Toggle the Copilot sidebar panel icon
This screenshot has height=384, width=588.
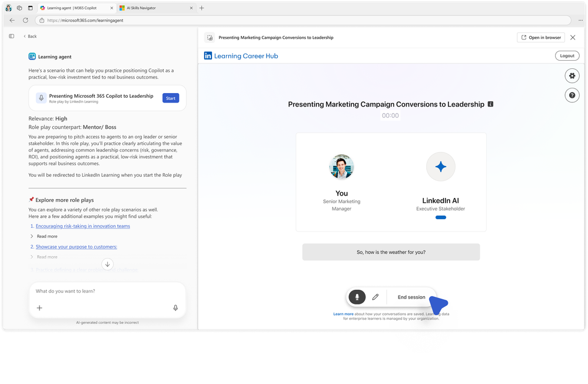(12, 37)
